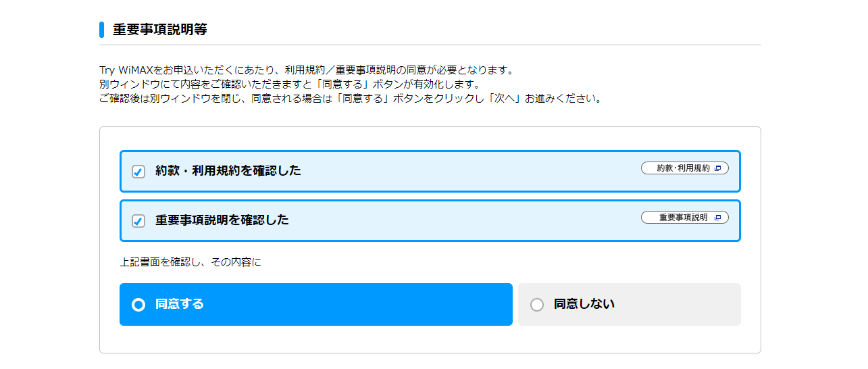This screenshot has height=369, width=868.
Task: Open the 重要事項説明 pill button
Action: click(x=682, y=218)
